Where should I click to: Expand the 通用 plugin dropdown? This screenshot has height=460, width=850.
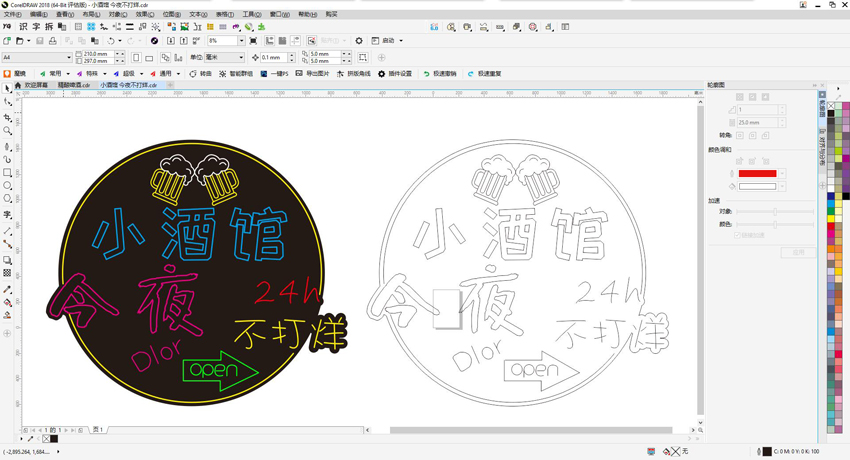(x=178, y=74)
